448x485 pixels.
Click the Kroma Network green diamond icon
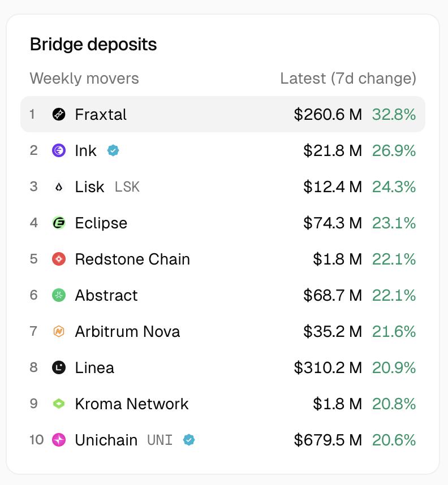tap(59, 404)
